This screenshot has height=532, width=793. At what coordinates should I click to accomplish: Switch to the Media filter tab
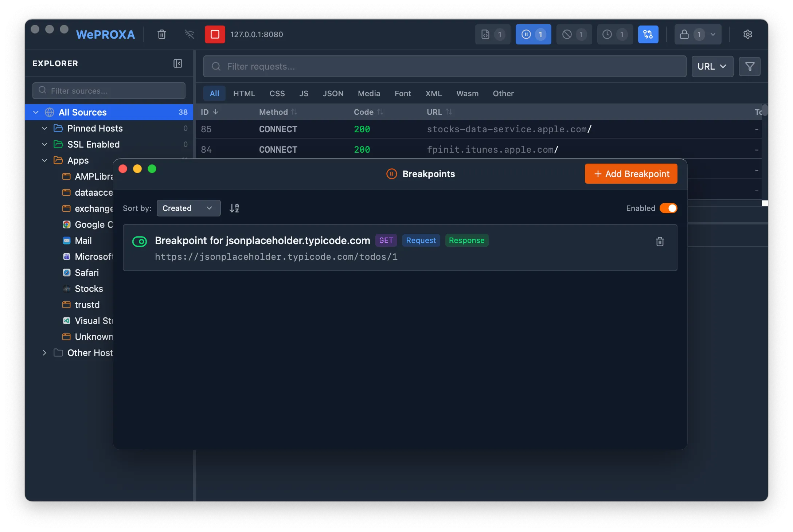[x=369, y=93]
